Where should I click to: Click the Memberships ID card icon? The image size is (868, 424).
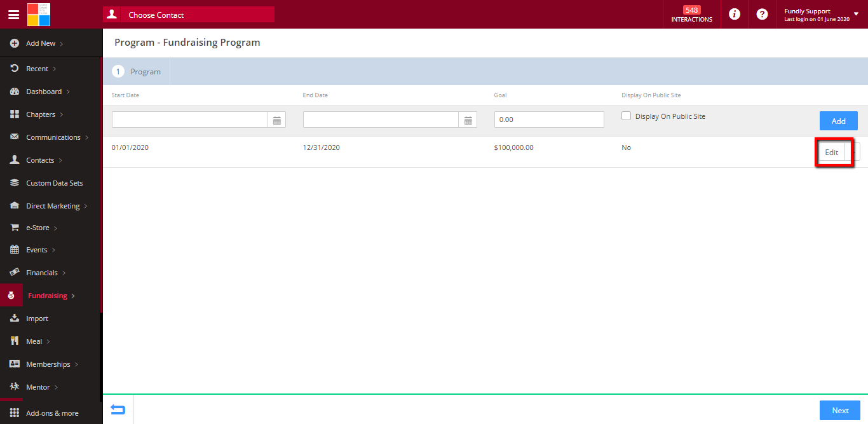click(x=15, y=364)
